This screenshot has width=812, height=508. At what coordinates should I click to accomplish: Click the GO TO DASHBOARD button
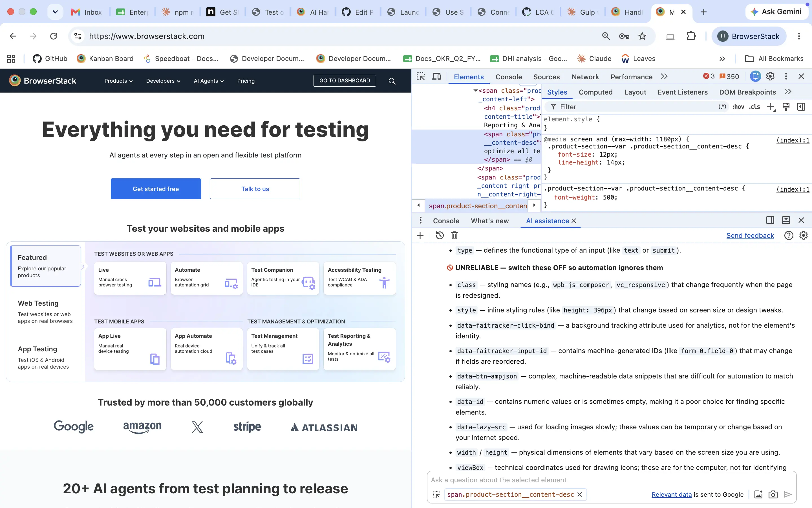tap(345, 81)
